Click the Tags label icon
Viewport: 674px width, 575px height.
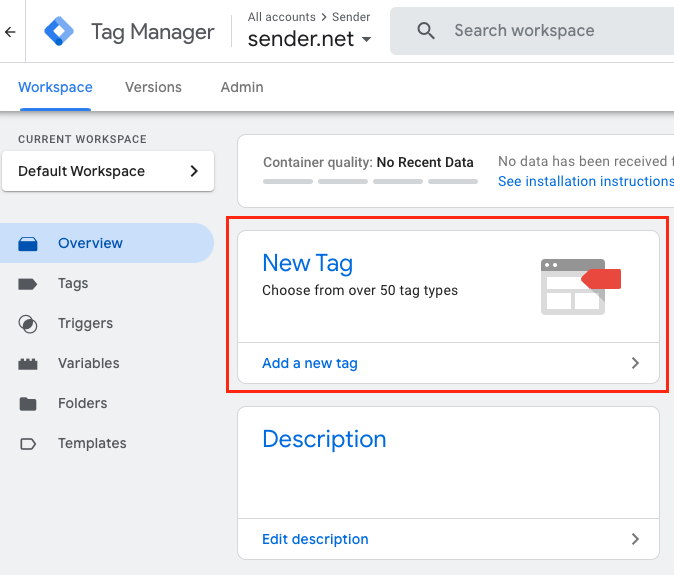coord(28,284)
